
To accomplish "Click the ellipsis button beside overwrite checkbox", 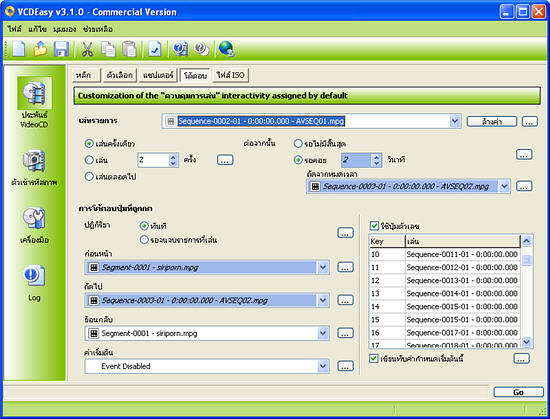I will [522, 358].
